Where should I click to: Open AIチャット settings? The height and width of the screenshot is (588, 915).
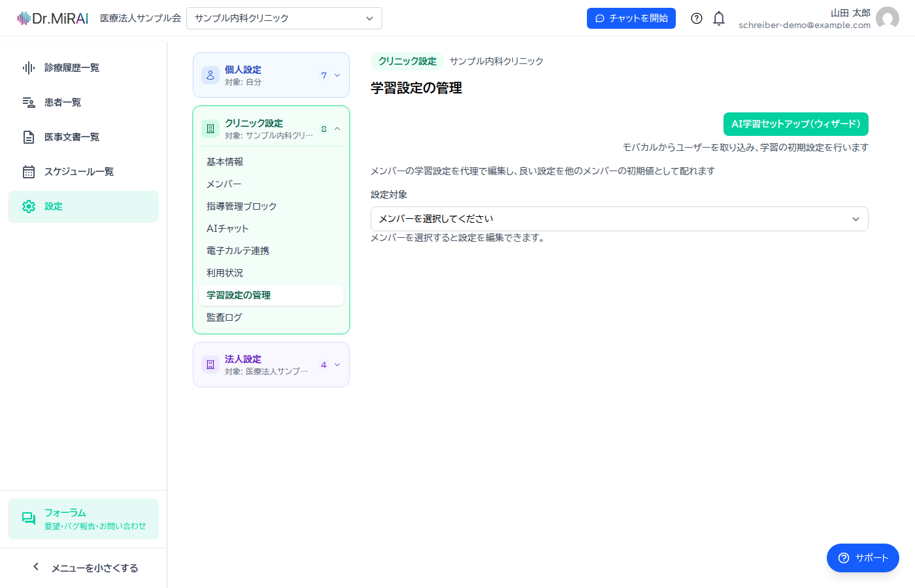pos(271,229)
